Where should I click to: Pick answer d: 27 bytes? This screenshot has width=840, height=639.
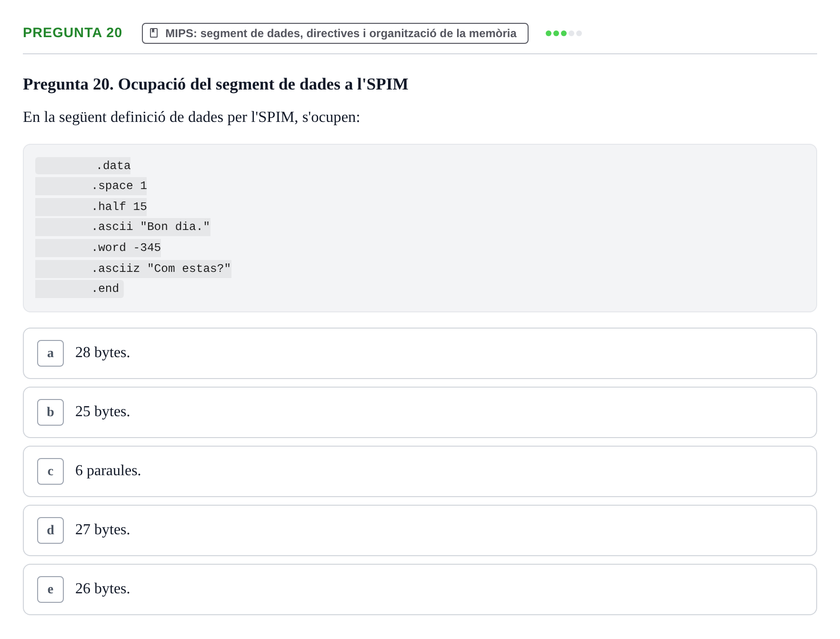[420, 530]
